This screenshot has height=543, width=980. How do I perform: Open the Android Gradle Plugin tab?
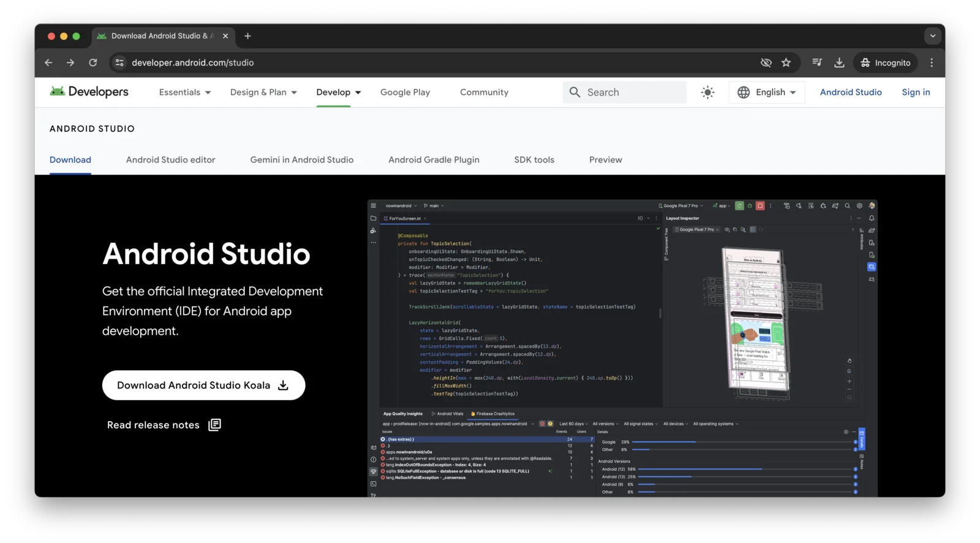(x=434, y=160)
